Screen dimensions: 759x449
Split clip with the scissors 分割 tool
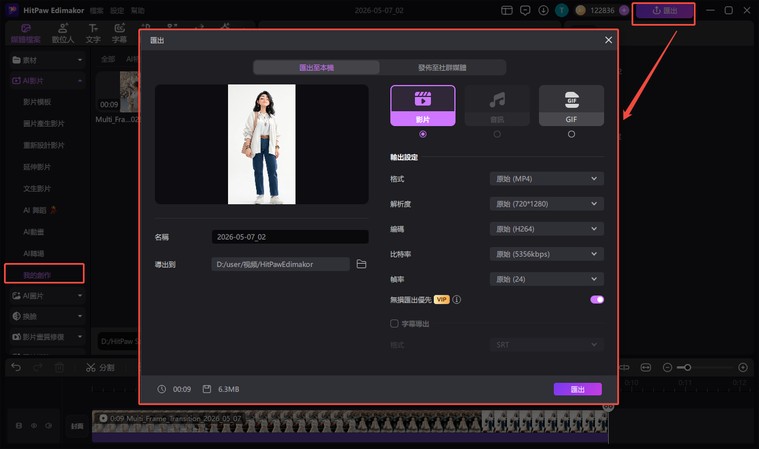100,367
